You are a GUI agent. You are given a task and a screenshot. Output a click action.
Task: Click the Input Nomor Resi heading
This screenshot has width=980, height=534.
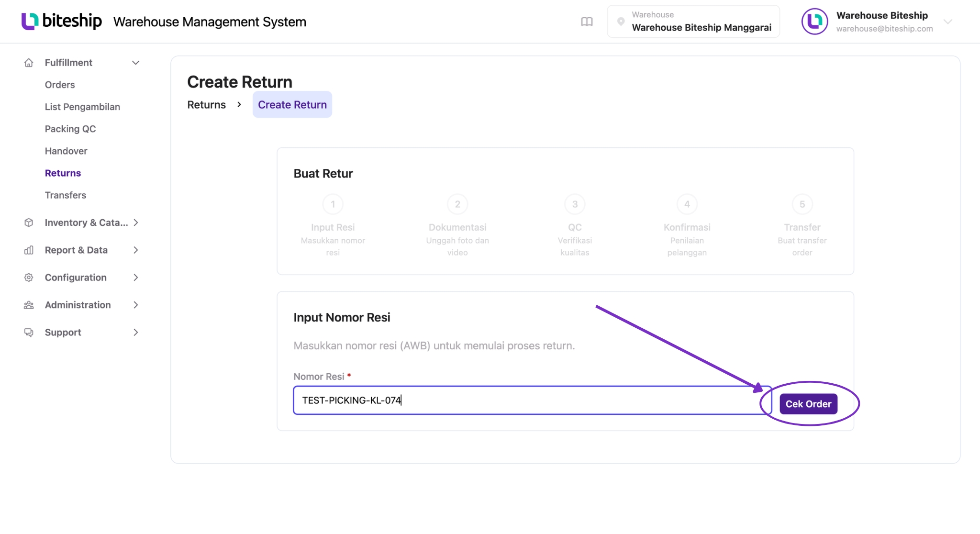[342, 318]
